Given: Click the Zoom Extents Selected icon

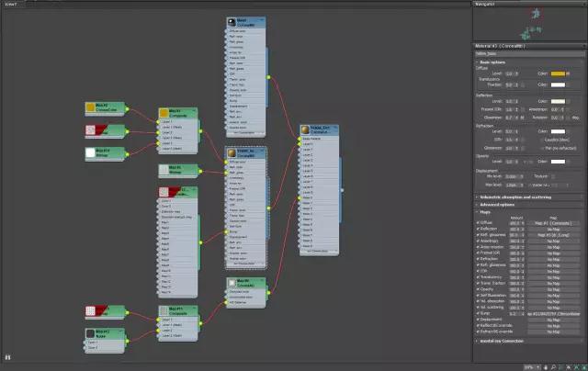Looking at the screenshot, I should click(577, 367).
